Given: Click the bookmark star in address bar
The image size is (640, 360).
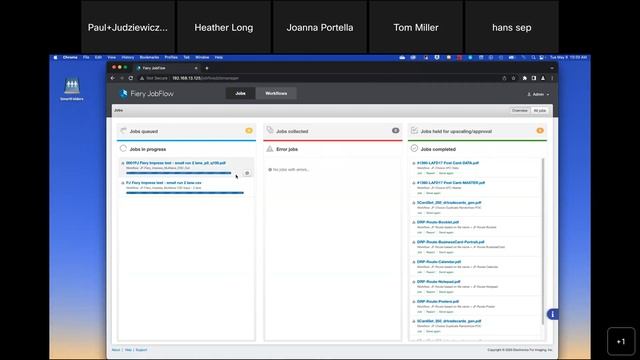Looking at the screenshot, I should [x=513, y=78].
